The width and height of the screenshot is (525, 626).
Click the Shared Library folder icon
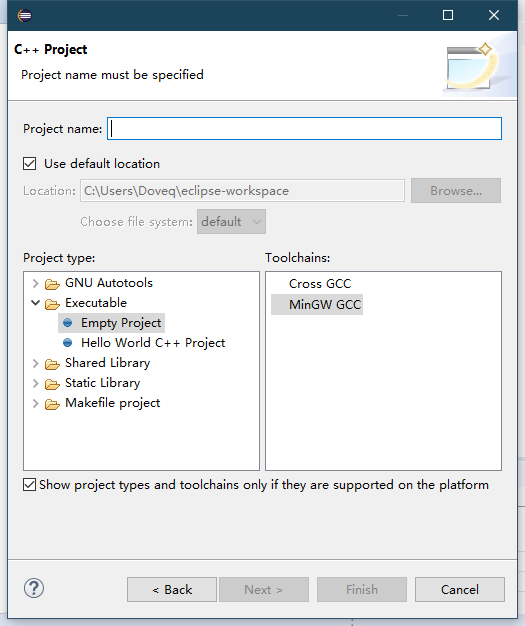[52, 364]
